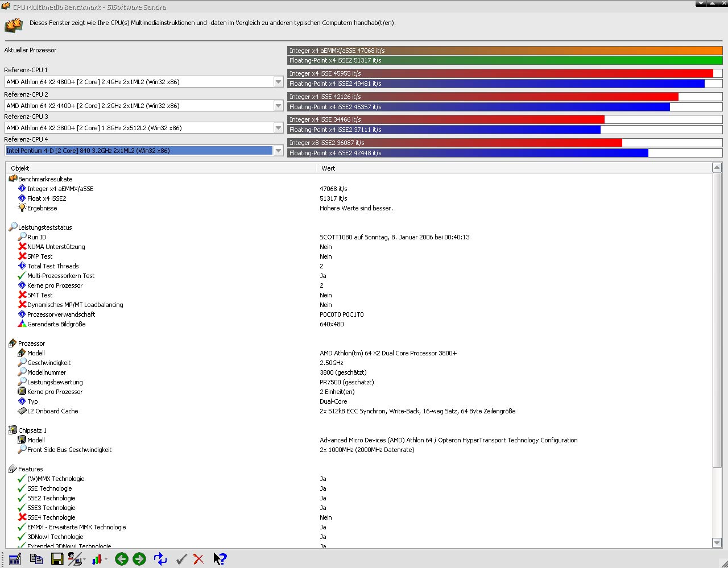This screenshot has width=728, height=568.
Task: Click the Integer x8 iSSE2 36087 it/s bar
Action: coord(455,143)
